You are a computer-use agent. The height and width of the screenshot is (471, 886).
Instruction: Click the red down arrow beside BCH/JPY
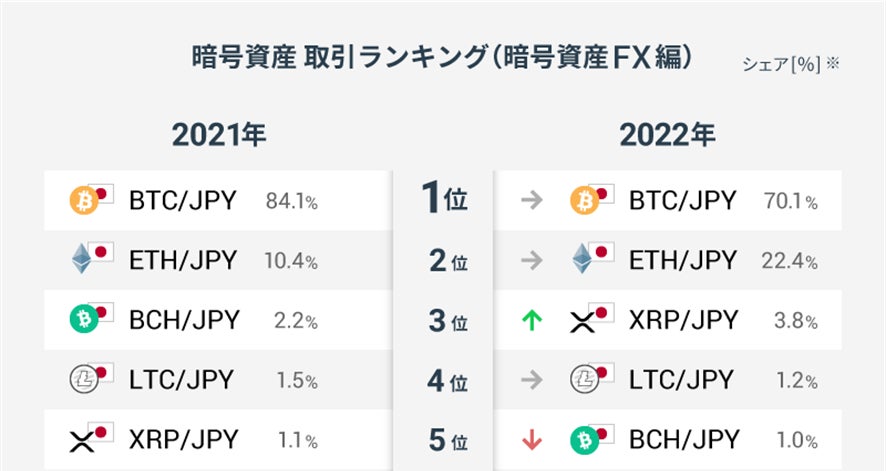pos(532,439)
